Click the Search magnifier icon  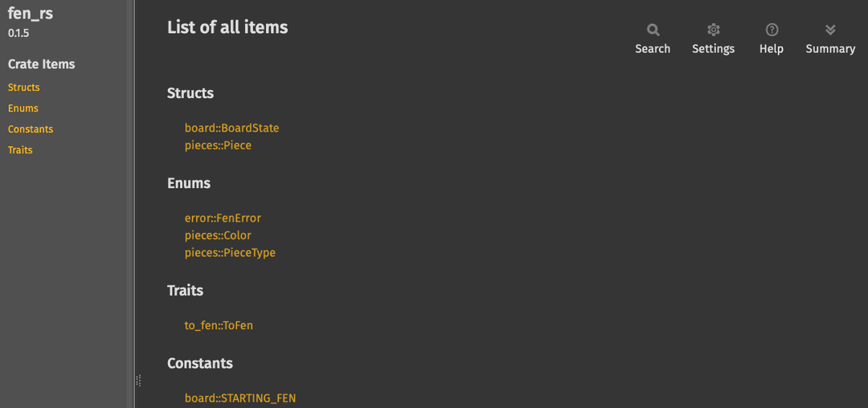[653, 30]
